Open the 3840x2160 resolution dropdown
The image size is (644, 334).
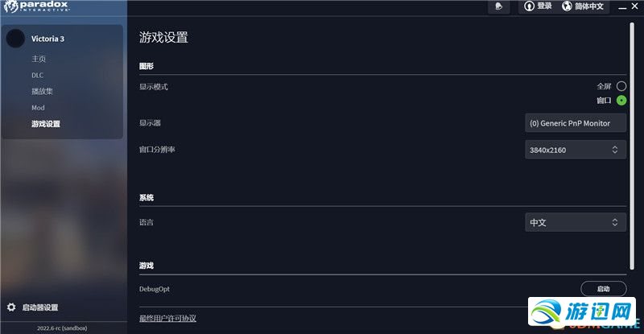(x=575, y=150)
